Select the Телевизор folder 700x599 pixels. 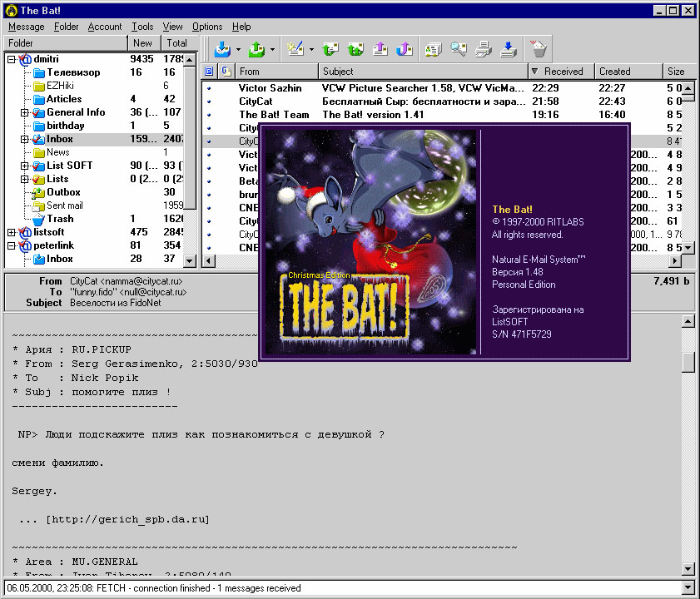tap(73, 72)
